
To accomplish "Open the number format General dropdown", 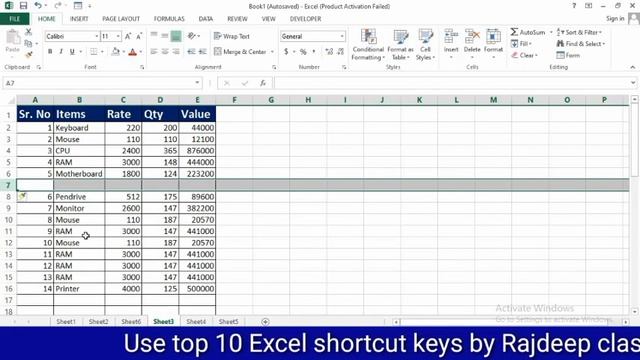I will [x=342, y=36].
